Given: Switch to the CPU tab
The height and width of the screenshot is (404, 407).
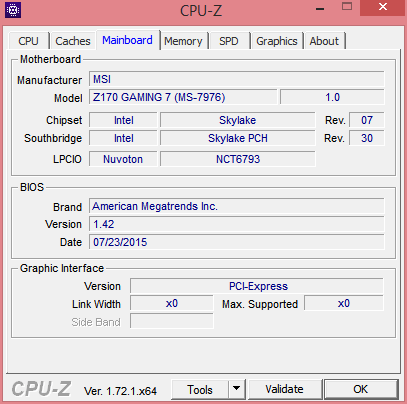Looking at the screenshot, I should pos(28,41).
